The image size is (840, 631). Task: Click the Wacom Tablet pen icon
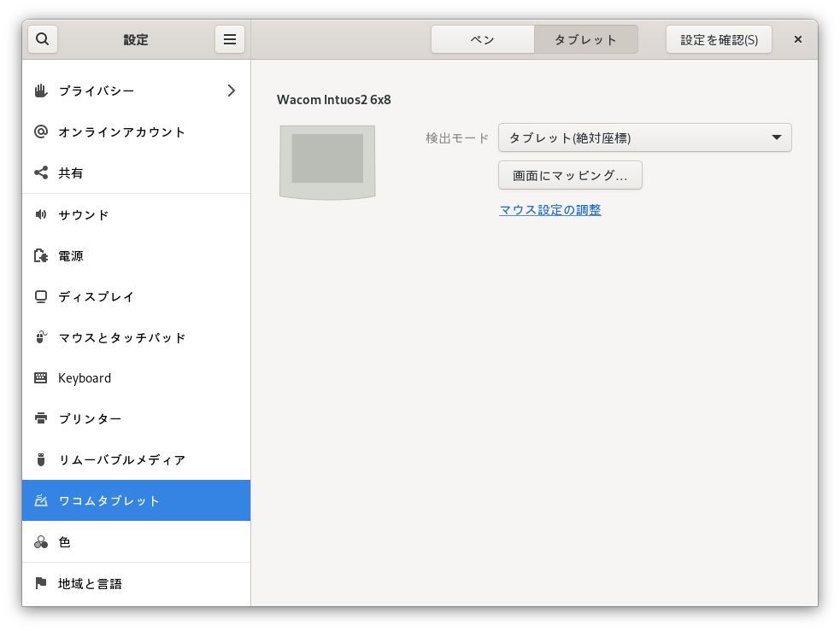[x=41, y=500]
